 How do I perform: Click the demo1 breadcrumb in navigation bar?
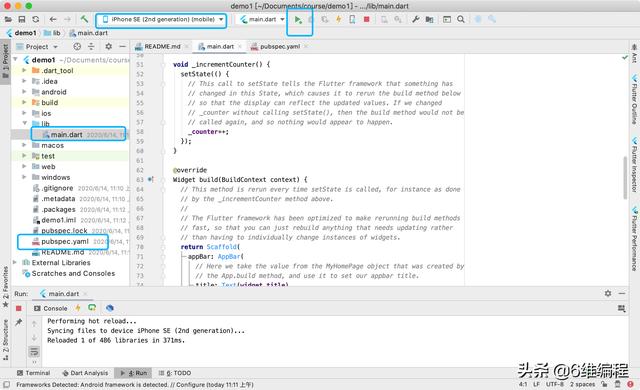pos(22,33)
